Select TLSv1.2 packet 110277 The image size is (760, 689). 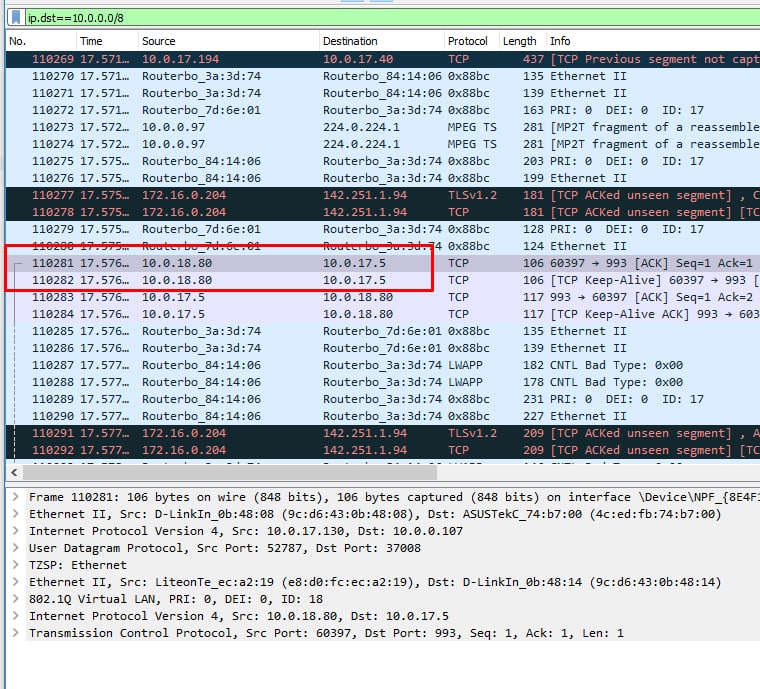pos(383,195)
